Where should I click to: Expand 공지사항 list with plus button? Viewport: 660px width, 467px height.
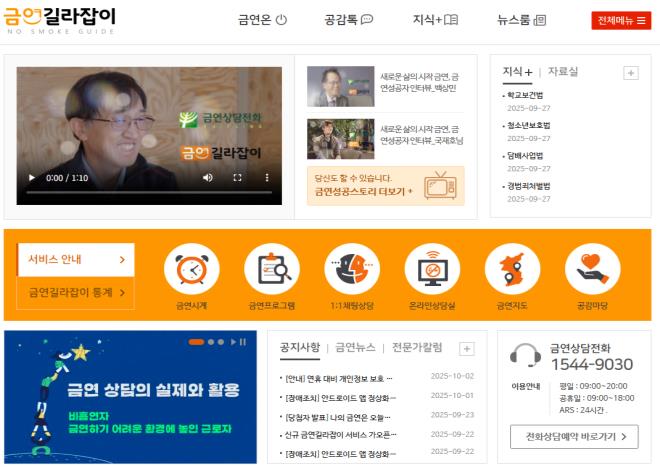(466, 348)
